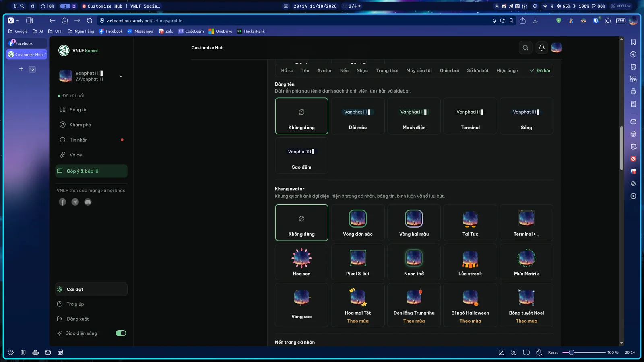This screenshot has width=644, height=362.
Task: Open the Discord icon under VNLF social networks
Action: pyautogui.click(x=88, y=202)
